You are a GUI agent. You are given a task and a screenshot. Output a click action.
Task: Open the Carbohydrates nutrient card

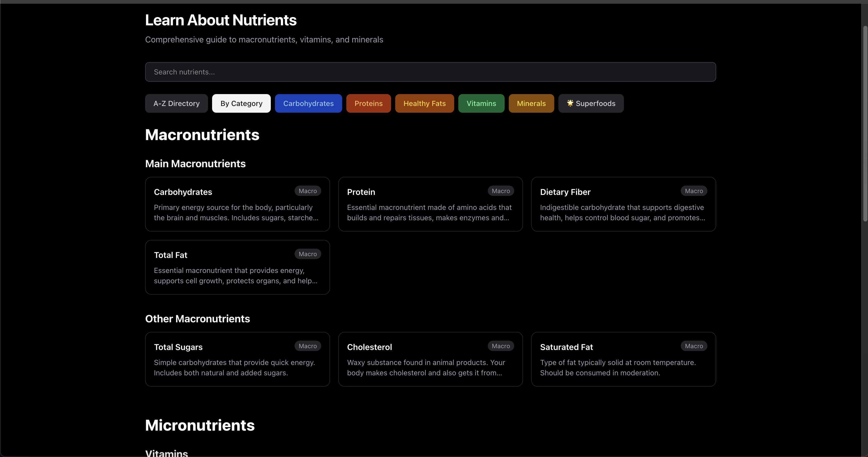click(x=237, y=204)
